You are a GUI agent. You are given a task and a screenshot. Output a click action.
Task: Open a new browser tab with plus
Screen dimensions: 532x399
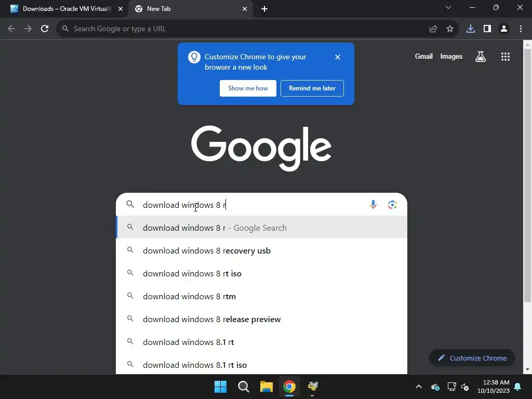click(x=264, y=9)
